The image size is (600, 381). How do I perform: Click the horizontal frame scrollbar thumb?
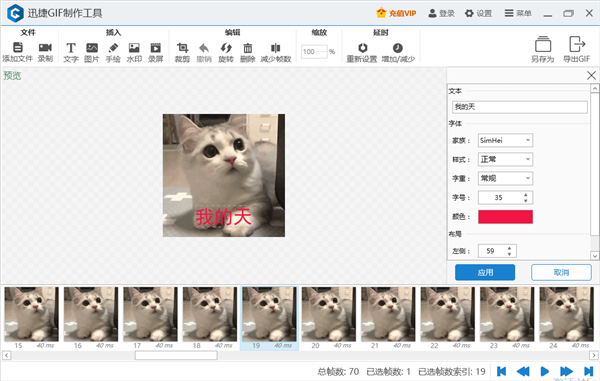pos(176,355)
